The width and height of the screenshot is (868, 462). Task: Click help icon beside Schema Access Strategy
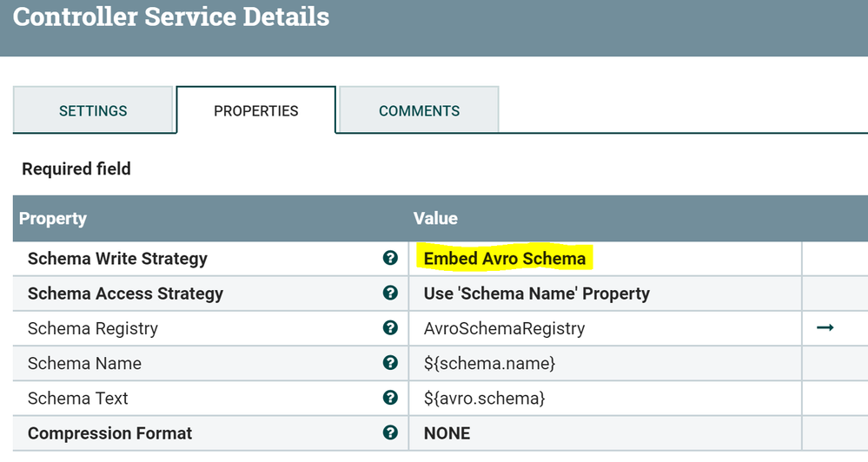pos(390,293)
